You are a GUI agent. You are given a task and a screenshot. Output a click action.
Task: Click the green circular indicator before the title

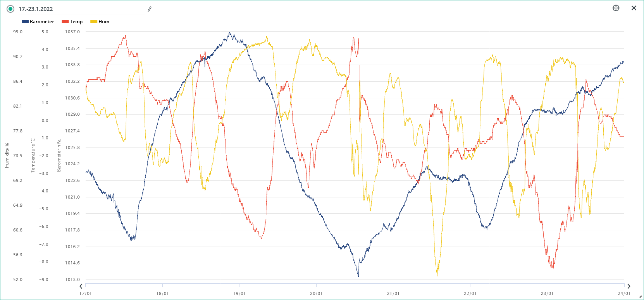coord(10,9)
